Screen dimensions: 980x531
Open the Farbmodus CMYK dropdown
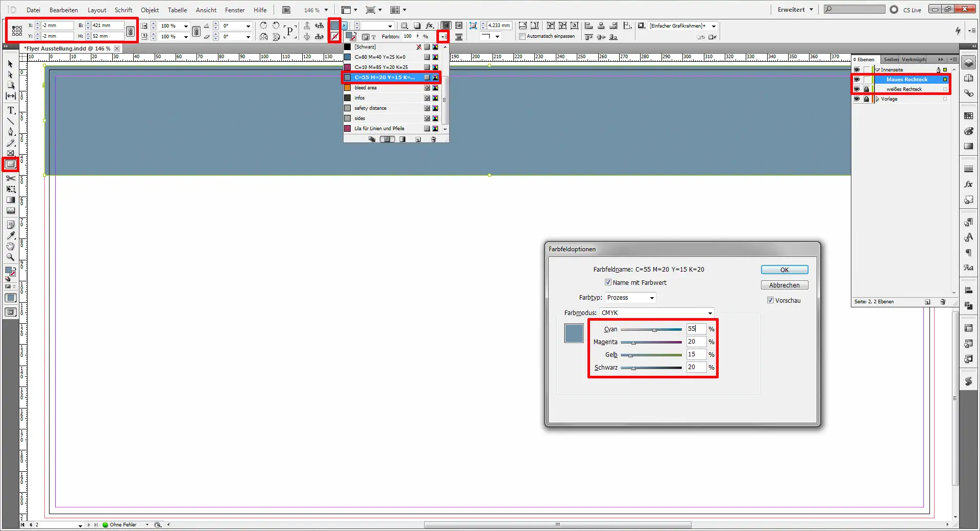click(x=656, y=313)
